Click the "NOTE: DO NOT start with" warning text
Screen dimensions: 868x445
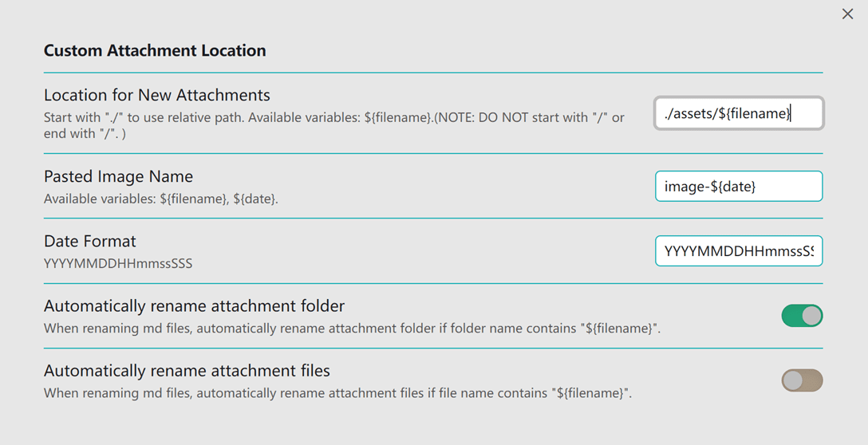[527, 117]
